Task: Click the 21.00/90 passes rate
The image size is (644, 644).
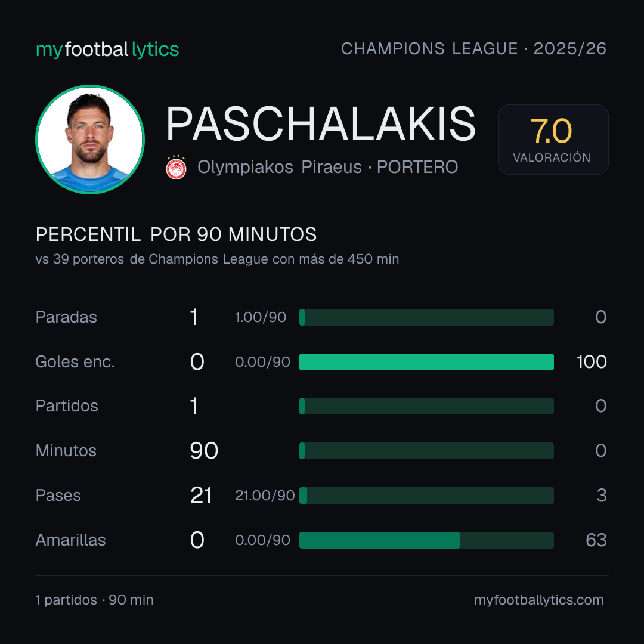Action: pos(265,496)
